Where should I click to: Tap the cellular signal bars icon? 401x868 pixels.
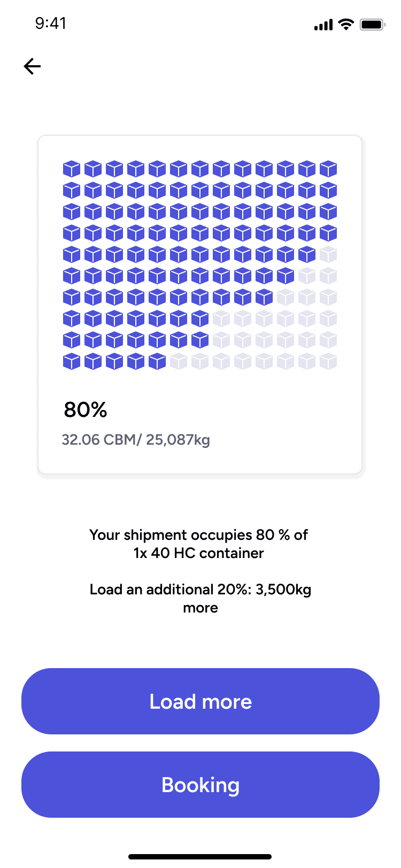pyautogui.click(x=323, y=25)
